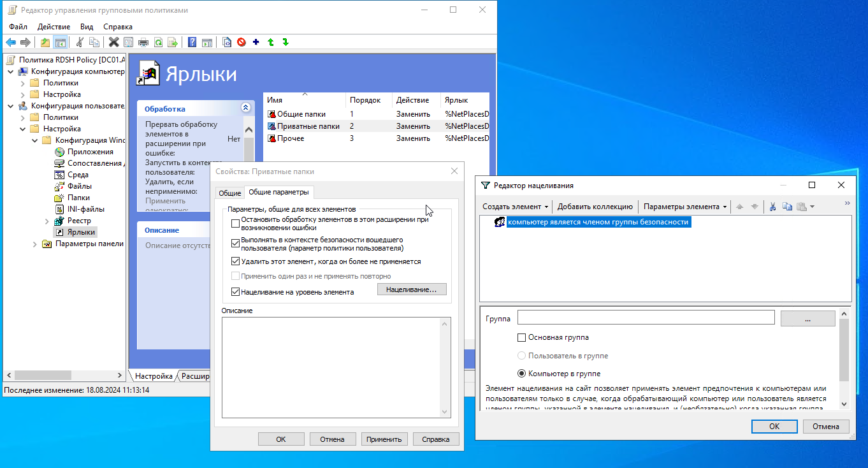Switch to the 'Настройка' bottom tab

153,376
